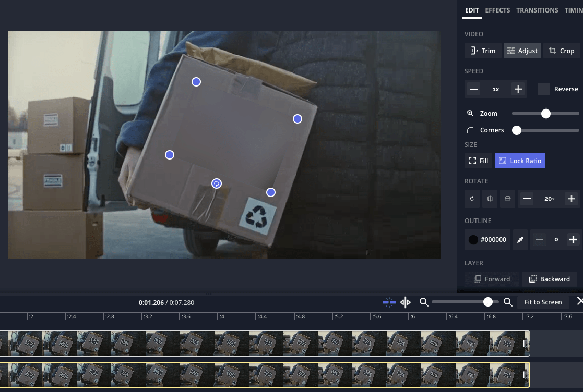Flip the video horizontally
Image resolution: width=583 pixels, height=392 pixels.
tap(490, 199)
